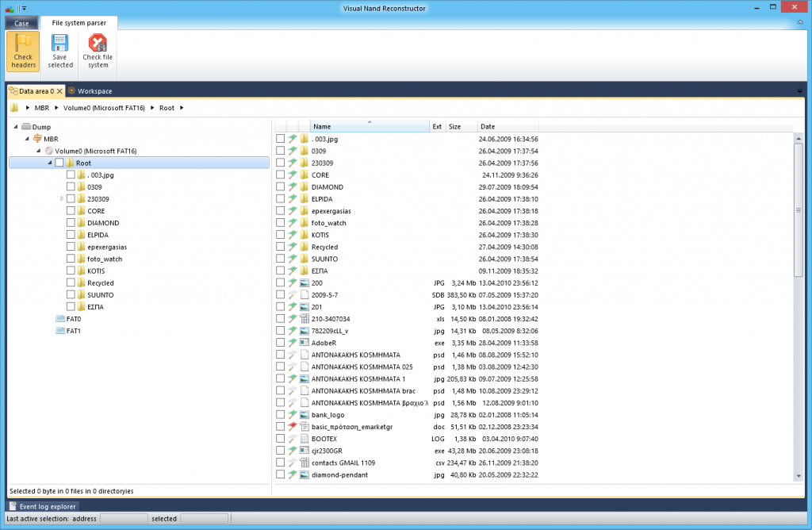Click MBR in the breadcrumb path
812x530 pixels.
click(41, 108)
